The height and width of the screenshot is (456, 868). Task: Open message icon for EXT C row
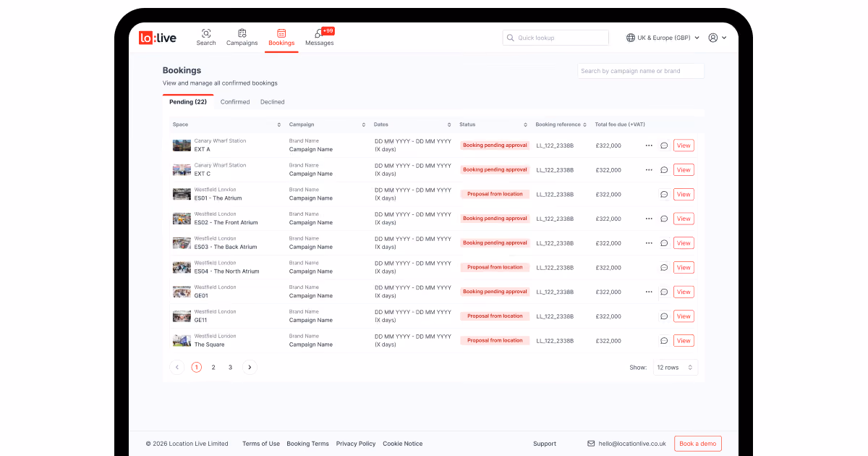pos(664,170)
